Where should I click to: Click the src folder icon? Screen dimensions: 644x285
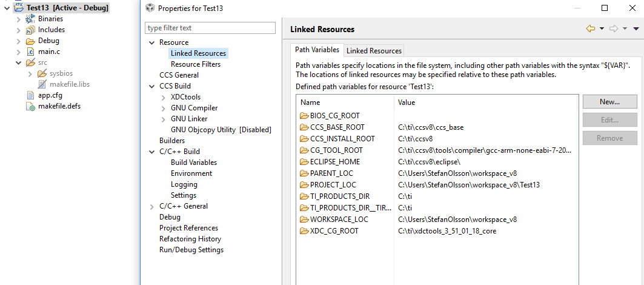point(30,62)
